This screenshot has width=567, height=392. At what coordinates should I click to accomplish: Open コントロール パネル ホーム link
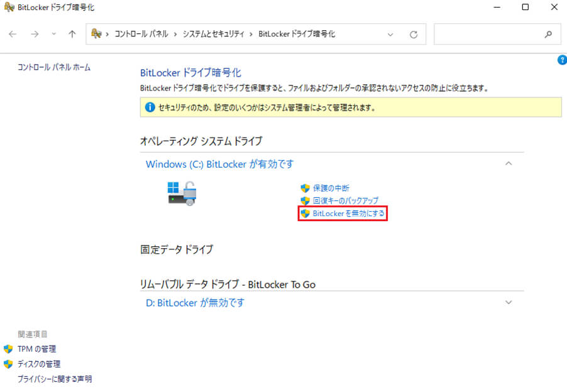pyautogui.click(x=54, y=67)
